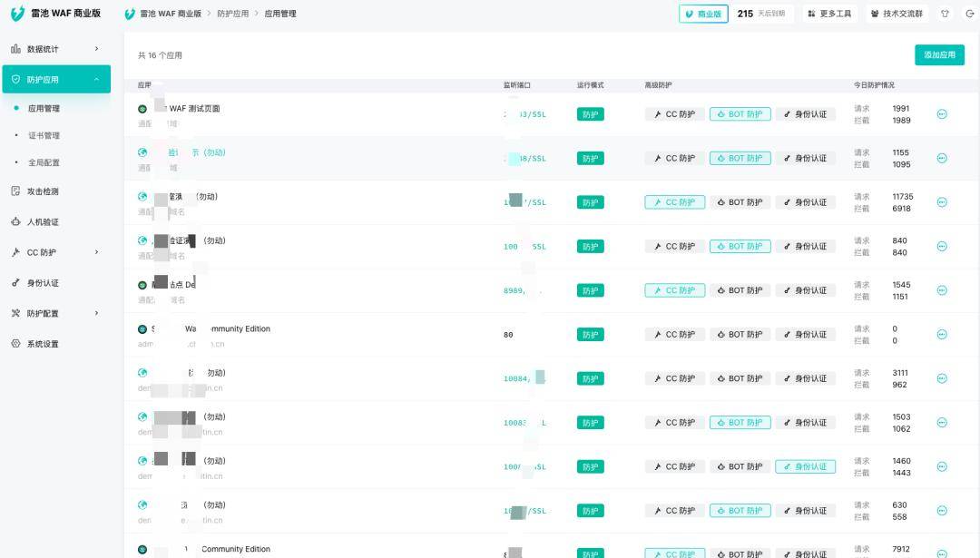Click the refresh icon at top right
Viewport: 980px width, 558px height.
967,13
